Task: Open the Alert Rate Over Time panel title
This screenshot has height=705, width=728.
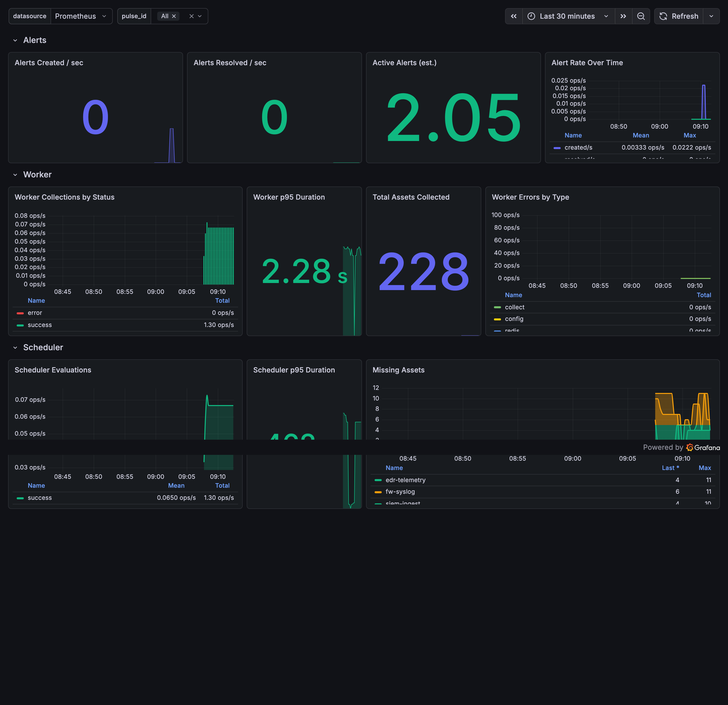Action: pos(587,63)
